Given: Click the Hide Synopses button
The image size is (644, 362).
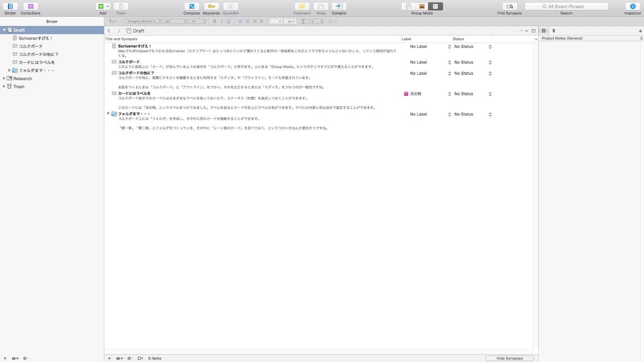Looking at the screenshot, I should 509,358.
